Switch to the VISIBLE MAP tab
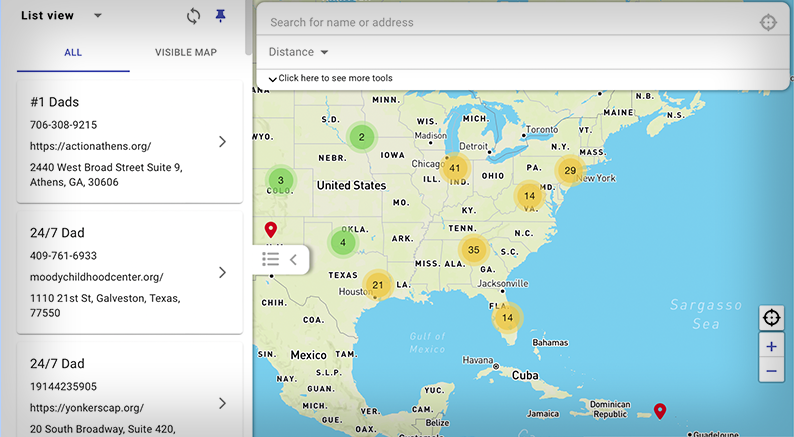Image resolution: width=794 pixels, height=437 pixels. [x=186, y=53]
